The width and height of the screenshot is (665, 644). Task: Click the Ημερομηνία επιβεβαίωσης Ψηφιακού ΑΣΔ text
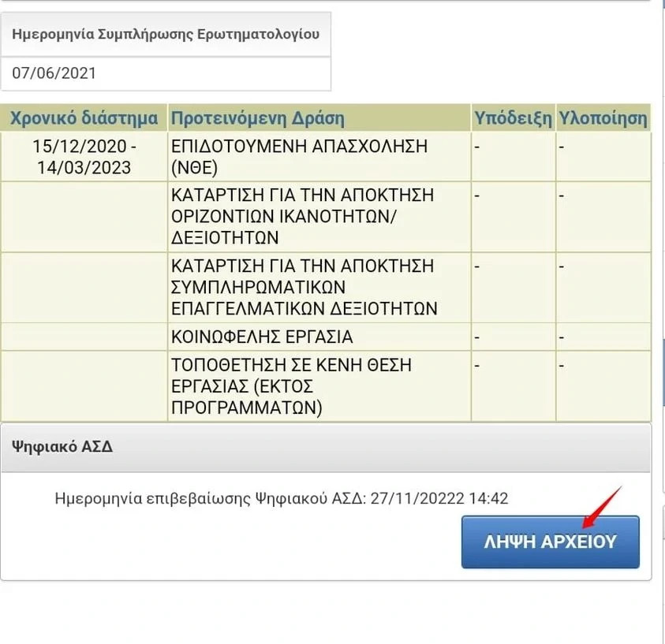point(282,498)
